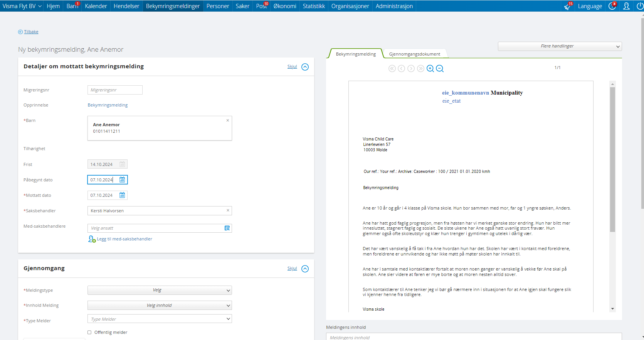The image size is (644, 340).
Task: Zoom in on the document preview
Action: (x=430, y=68)
